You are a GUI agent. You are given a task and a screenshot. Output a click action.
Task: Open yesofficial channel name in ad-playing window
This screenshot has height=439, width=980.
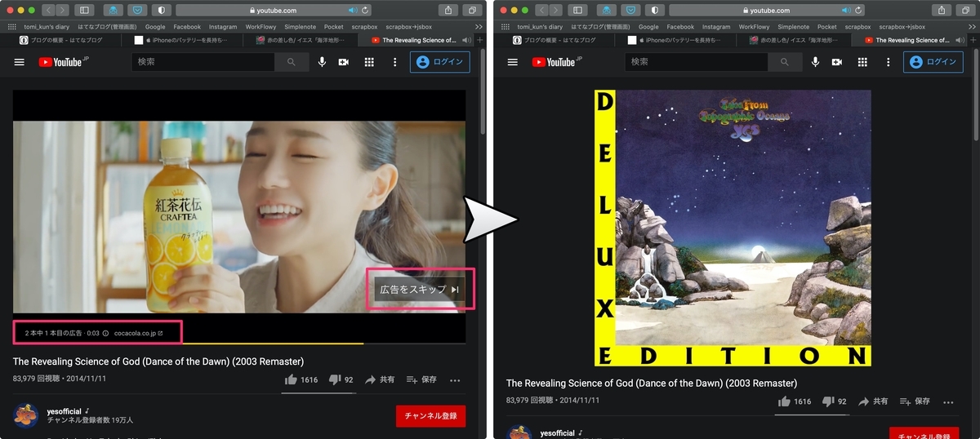pyautogui.click(x=65, y=410)
